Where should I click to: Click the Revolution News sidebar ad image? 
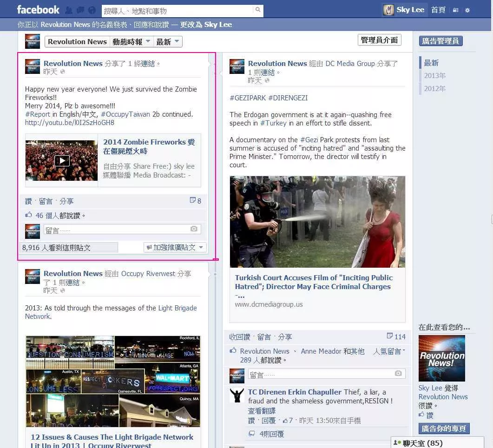(442, 358)
